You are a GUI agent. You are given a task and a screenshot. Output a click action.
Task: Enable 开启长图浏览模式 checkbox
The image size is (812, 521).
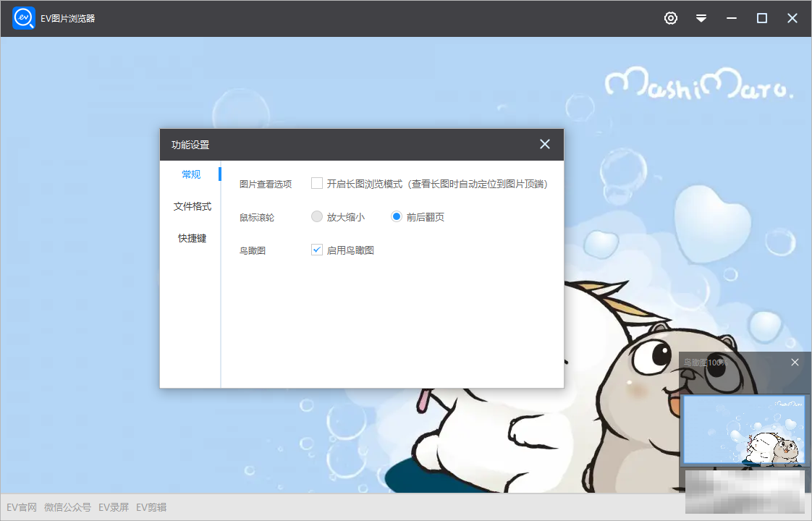pyautogui.click(x=317, y=183)
